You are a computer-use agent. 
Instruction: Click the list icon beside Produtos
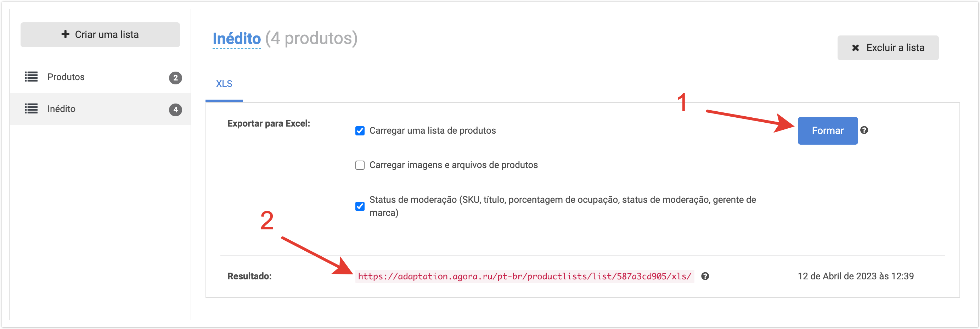point(31,77)
